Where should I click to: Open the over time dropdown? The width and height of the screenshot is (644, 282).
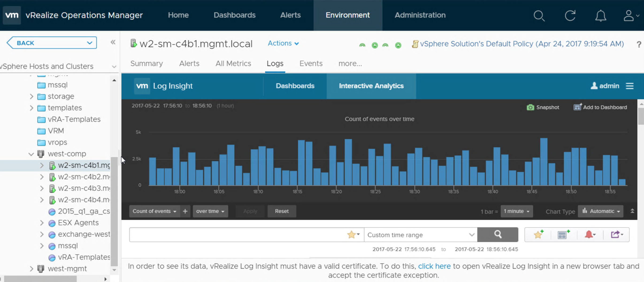tap(210, 211)
